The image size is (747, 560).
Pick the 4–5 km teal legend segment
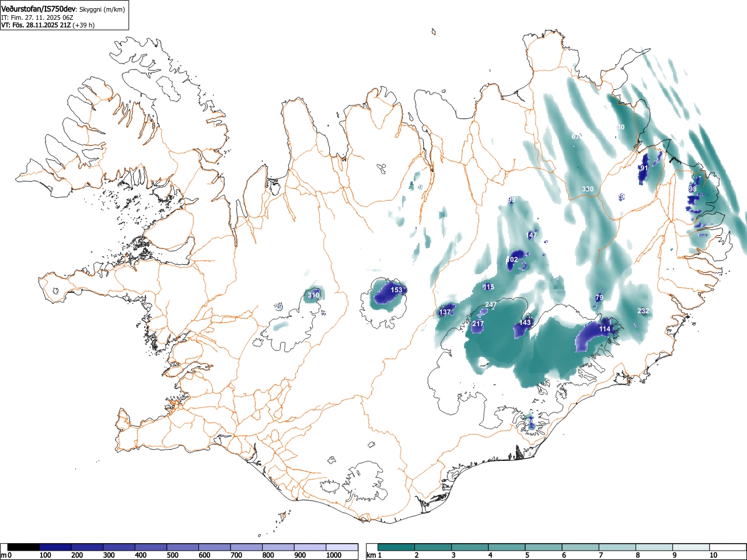tap(507, 547)
